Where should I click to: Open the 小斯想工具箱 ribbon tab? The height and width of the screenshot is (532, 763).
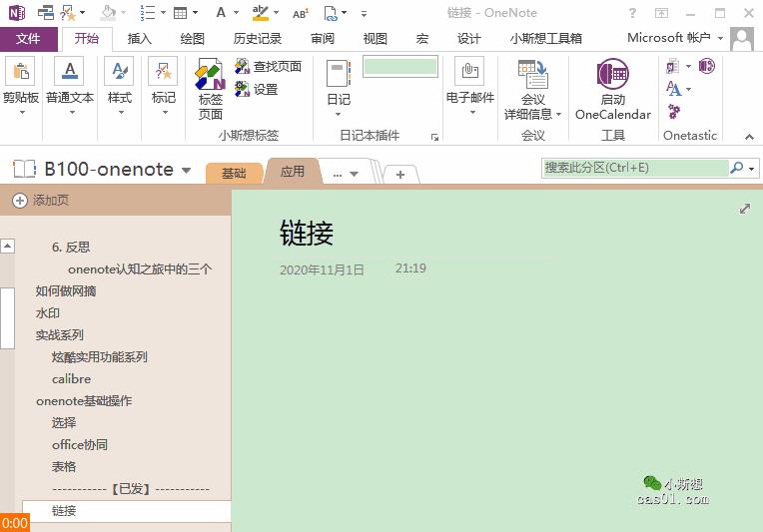545,38
